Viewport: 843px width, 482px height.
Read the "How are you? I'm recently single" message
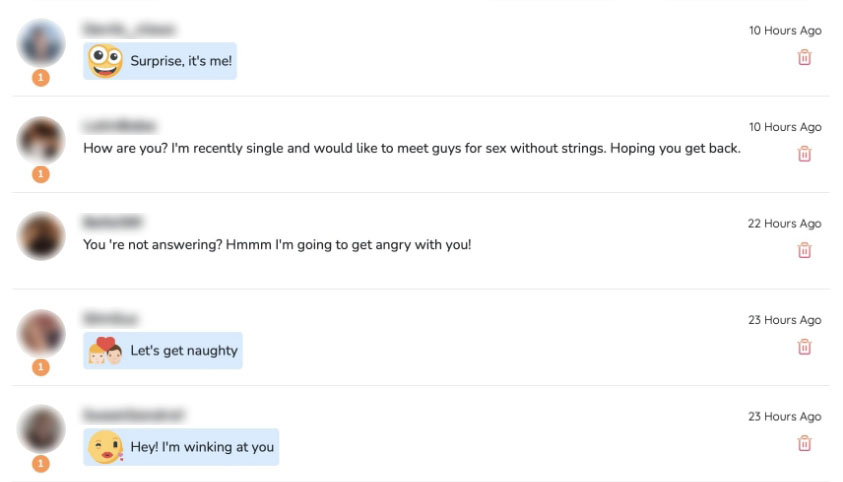[411, 148]
